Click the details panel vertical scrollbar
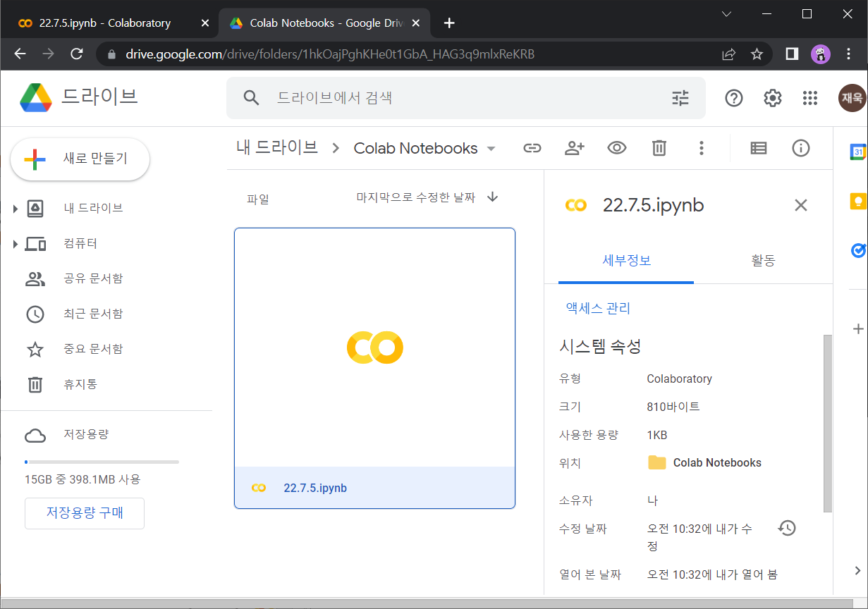Viewport: 868px width, 609px height. pyautogui.click(x=828, y=423)
